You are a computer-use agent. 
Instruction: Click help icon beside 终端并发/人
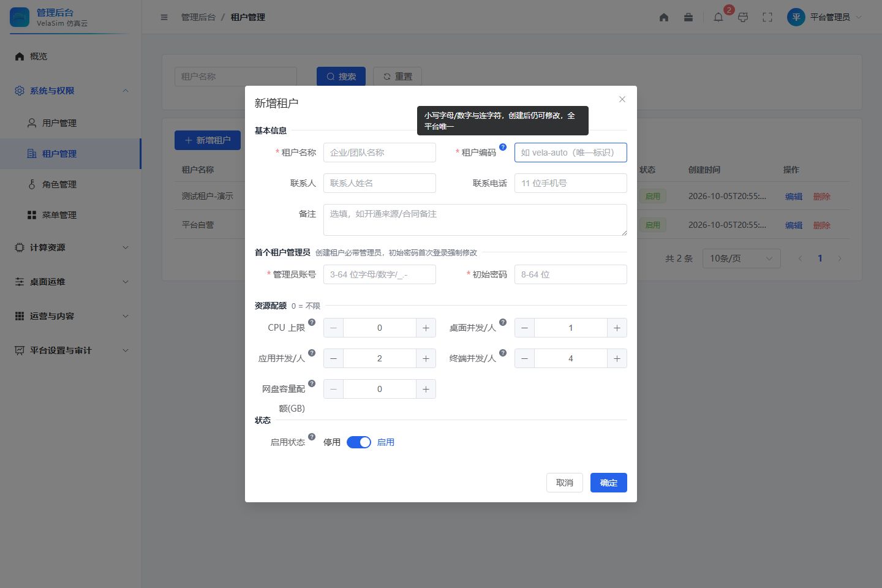(x=503, y=353)
